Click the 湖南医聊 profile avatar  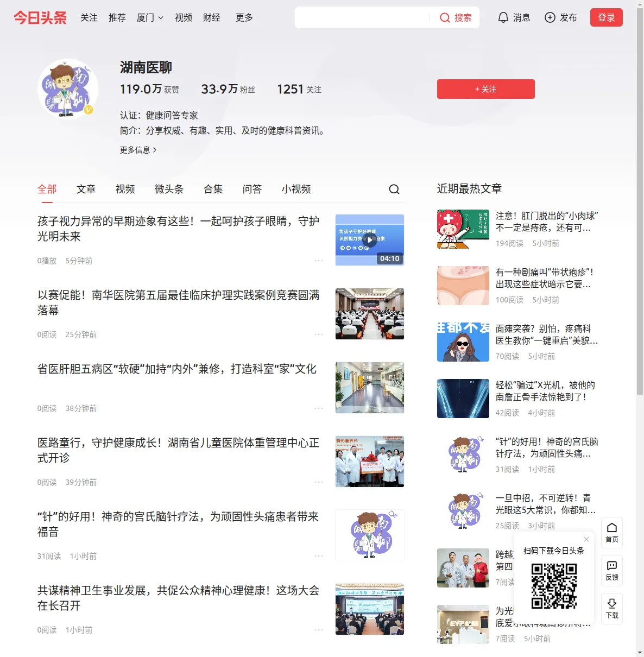tap(68, 89)
